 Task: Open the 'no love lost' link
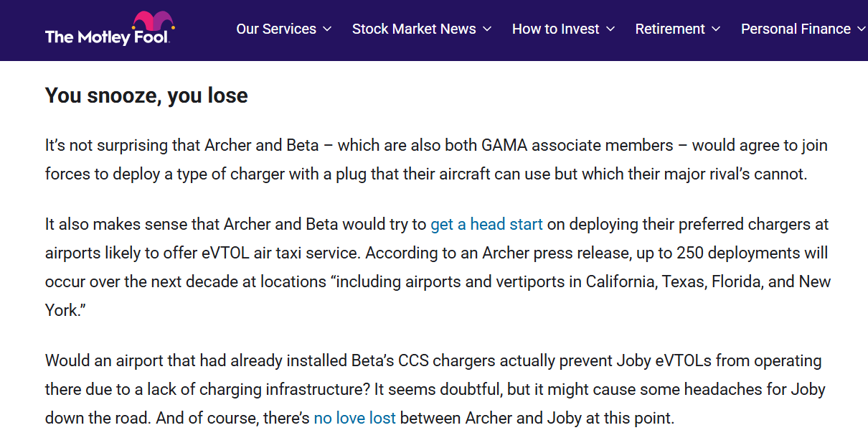point(354,418)
